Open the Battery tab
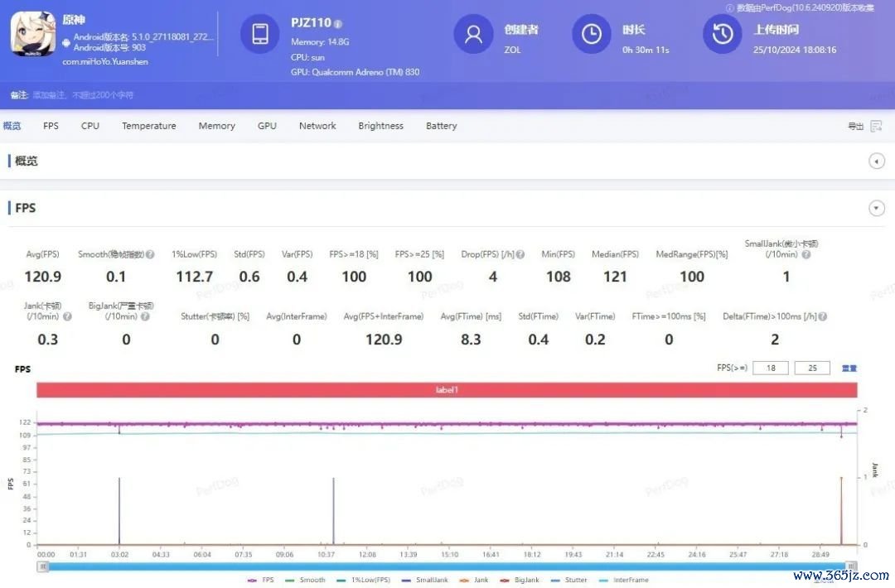This screenshot has height=588, width=895. point(441,126)
